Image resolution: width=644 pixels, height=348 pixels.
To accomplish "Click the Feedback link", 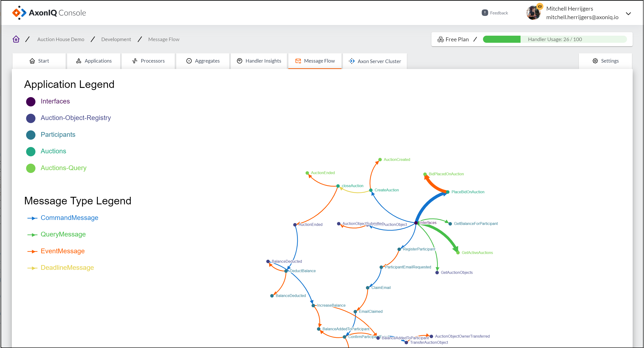I will point(499,13).
